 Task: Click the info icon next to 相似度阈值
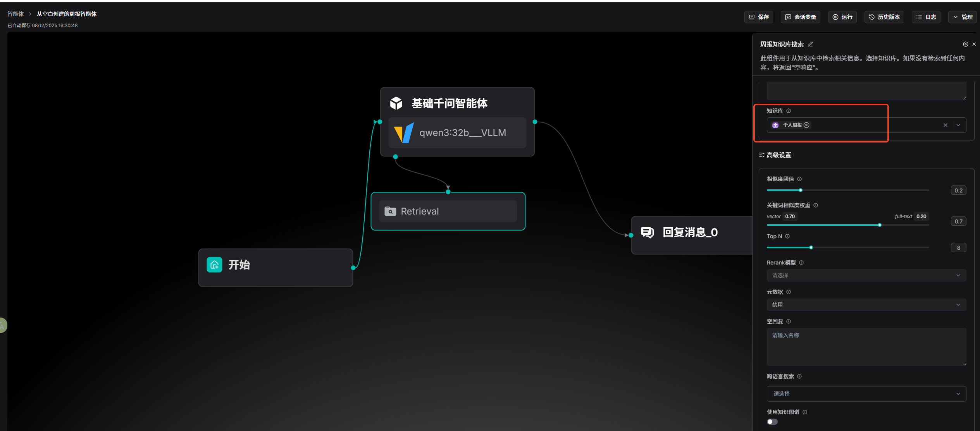(799, 179)
